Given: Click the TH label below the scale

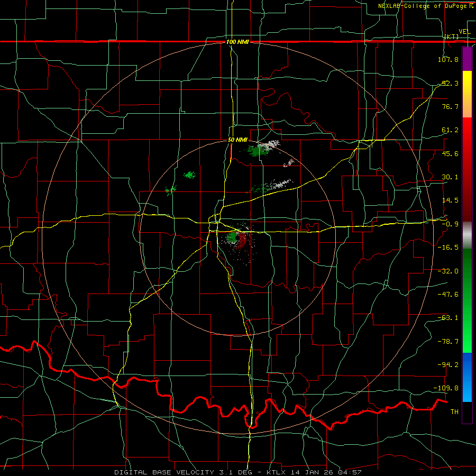Looking at the screenshot, I should coord(454,412).
